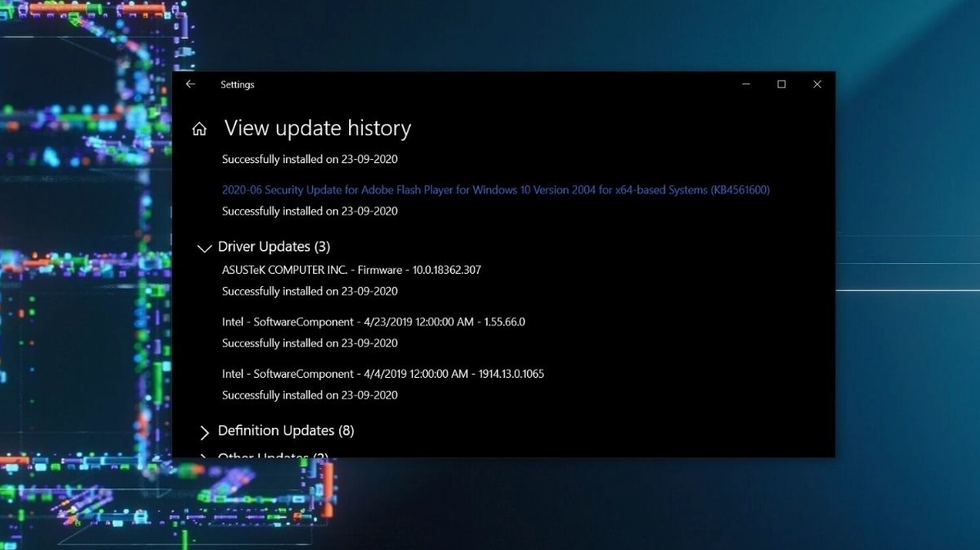Maximize the Settings window
This screenshot has height=550, width=980.
[782, 84]
